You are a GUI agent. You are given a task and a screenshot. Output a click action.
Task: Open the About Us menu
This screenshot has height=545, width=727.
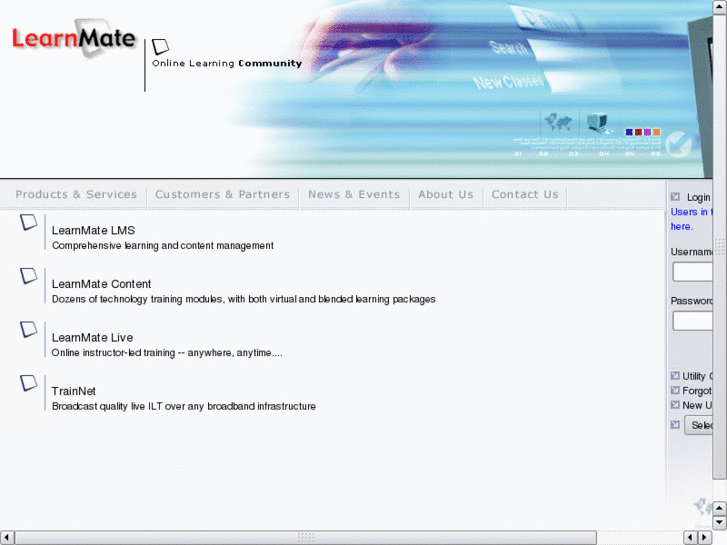pyautogui.click(x=446, y=194)
